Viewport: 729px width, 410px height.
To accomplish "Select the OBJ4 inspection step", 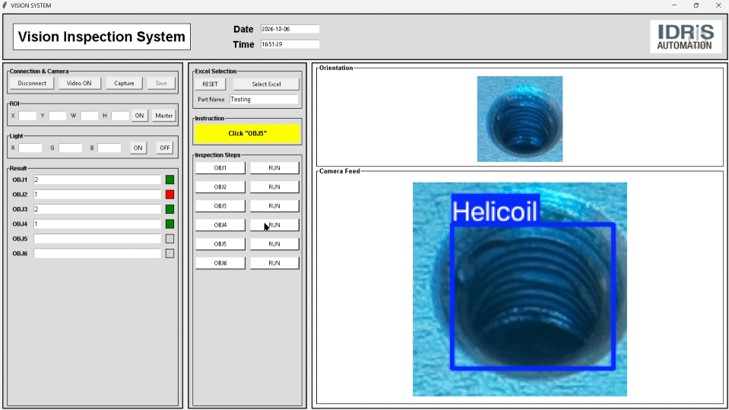I will [220, 225].
